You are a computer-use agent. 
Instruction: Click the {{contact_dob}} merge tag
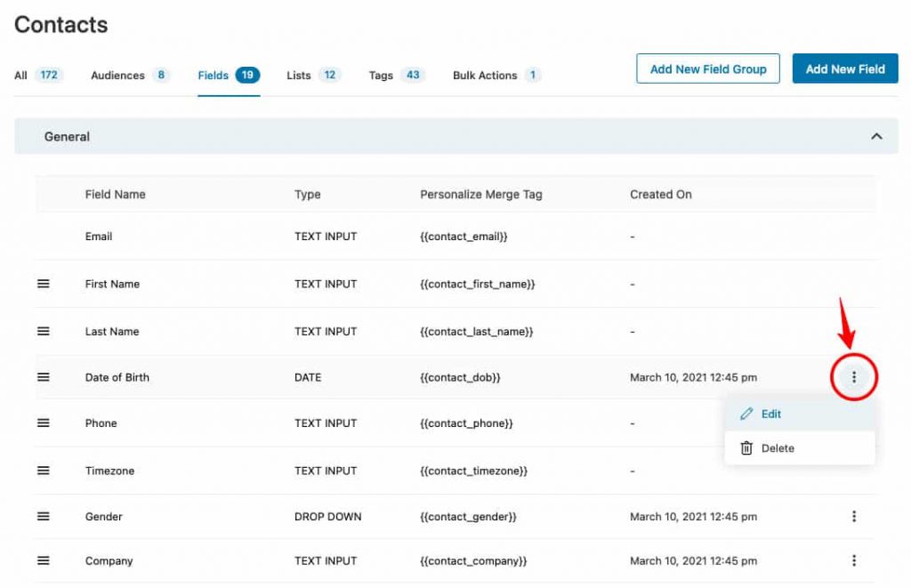[460, 378]
